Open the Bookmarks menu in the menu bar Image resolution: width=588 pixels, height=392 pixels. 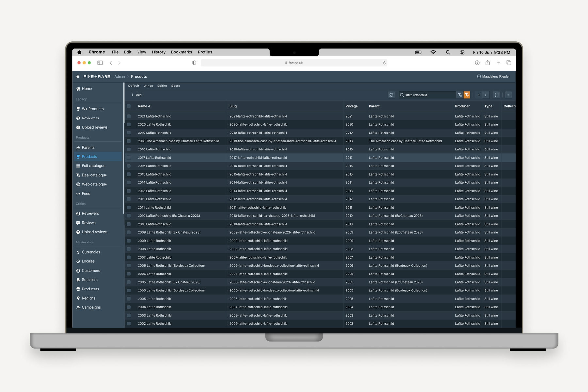point(181,52)
